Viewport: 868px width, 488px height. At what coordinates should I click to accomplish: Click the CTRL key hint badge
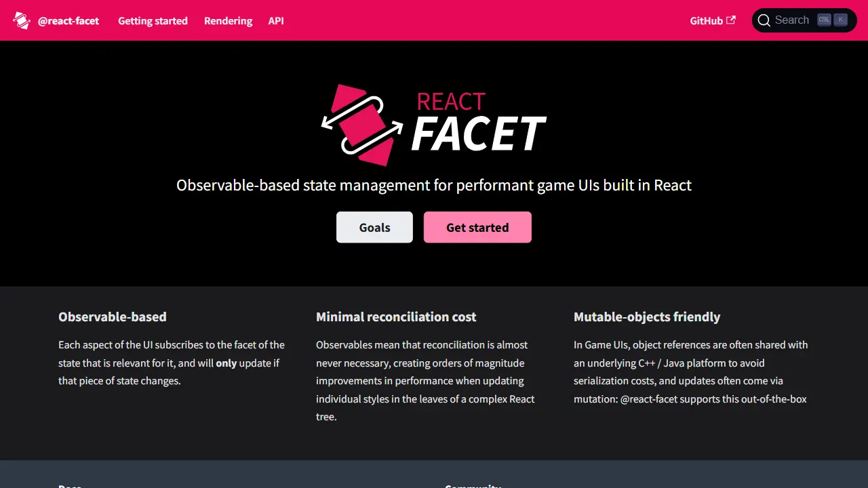pos(824,20)
